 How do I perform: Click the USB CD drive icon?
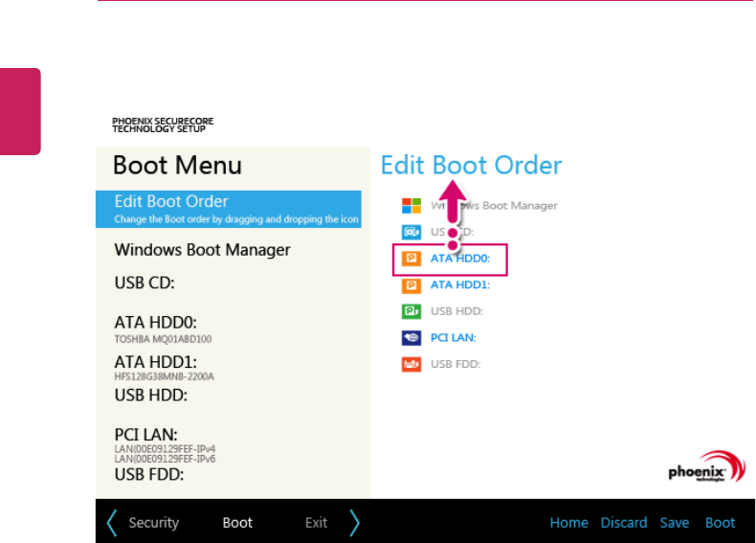[411, 232]
